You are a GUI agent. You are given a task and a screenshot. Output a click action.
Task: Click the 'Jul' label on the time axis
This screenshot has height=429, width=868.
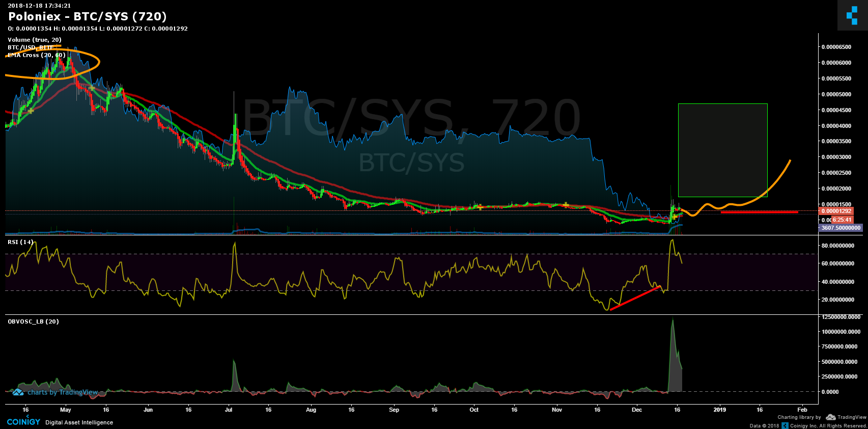tap(229, 410)
